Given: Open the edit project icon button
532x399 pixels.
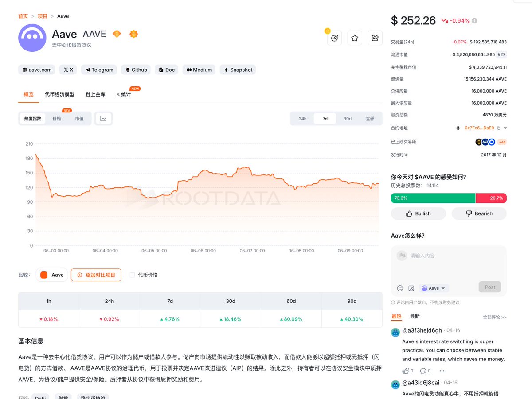Looking at the screenshot, I should (x=334, y=38).
